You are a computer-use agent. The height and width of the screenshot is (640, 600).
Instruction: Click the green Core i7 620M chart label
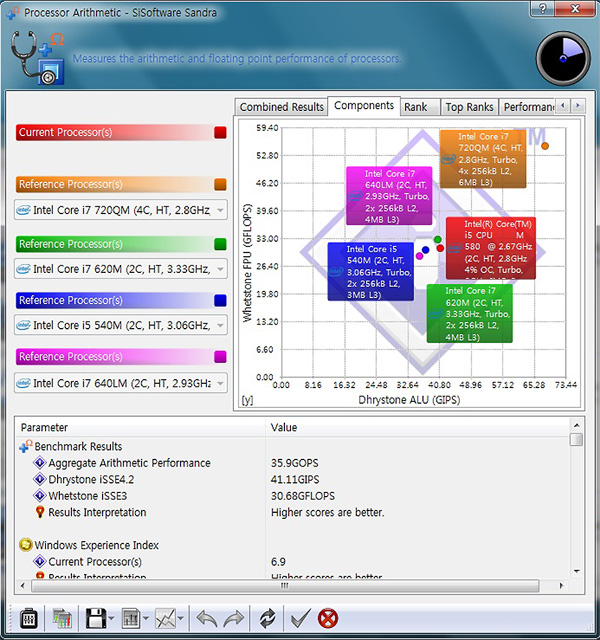point(469,313)
